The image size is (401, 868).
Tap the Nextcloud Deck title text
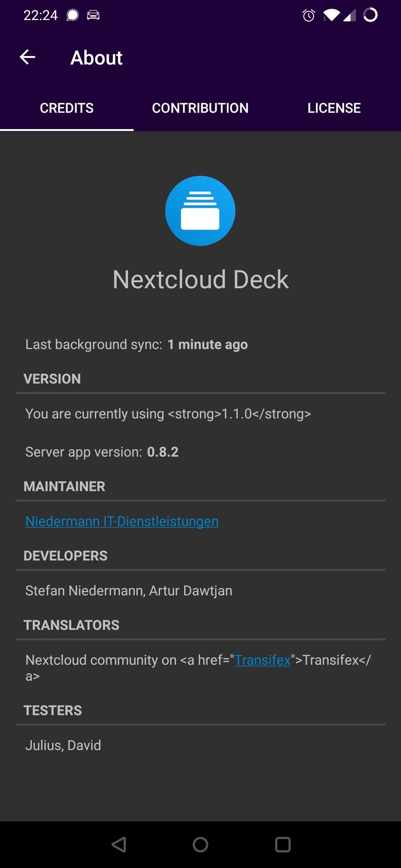coord(200,279)
